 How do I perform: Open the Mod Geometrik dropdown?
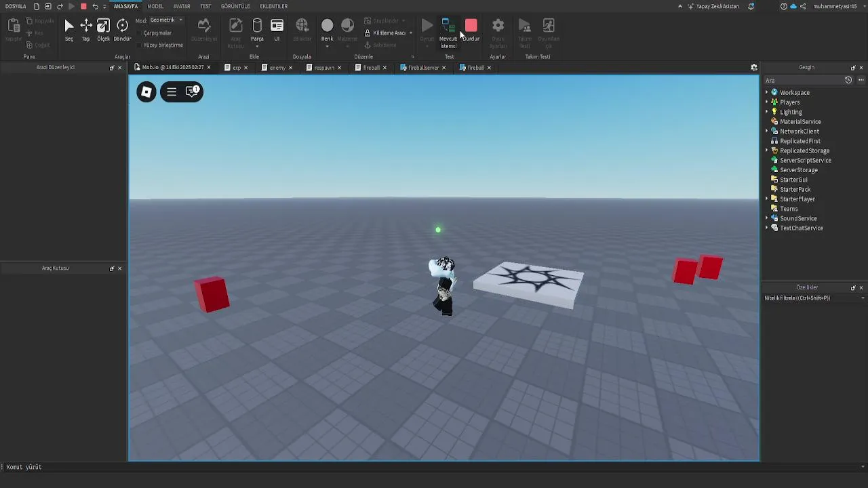tap(166, 20)
